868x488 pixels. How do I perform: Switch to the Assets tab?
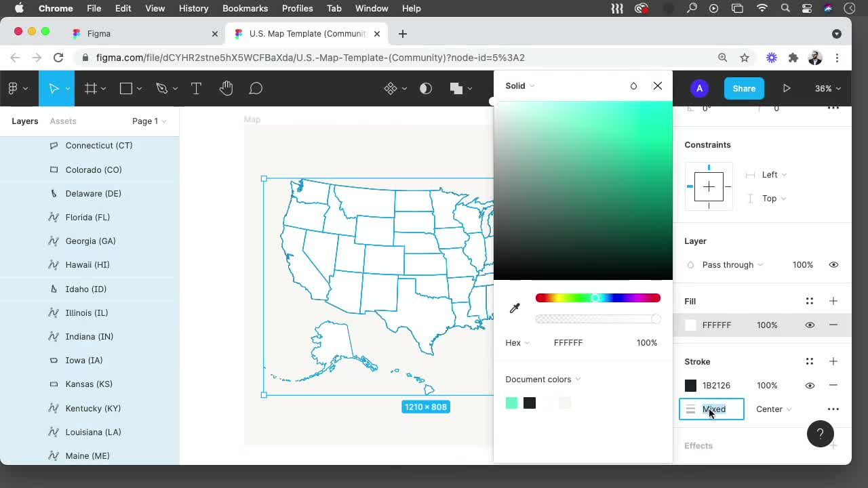(x=62, y=121)
